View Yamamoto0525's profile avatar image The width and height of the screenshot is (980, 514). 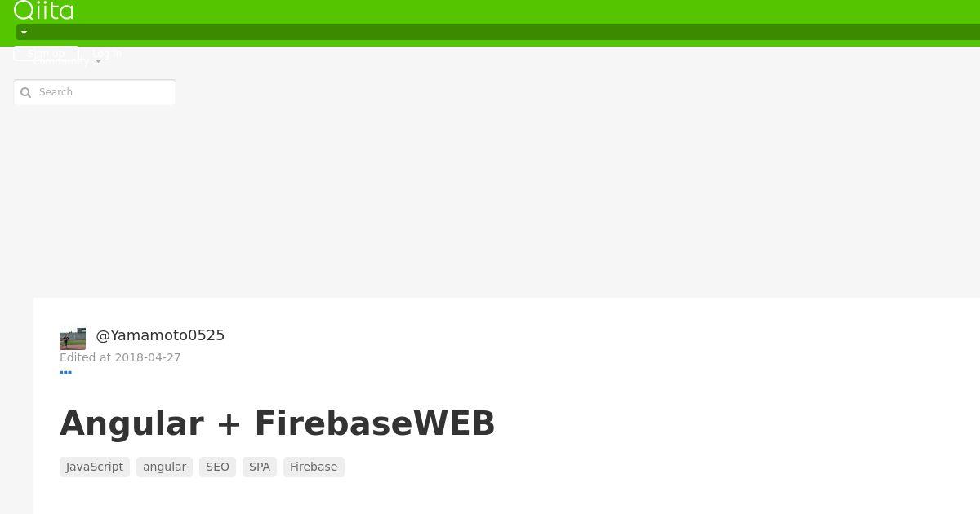pyautogui.click(x=73, y=339)
